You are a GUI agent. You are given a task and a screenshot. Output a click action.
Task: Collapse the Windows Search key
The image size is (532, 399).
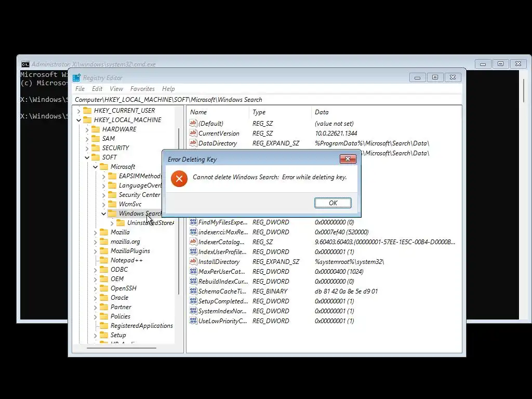(x=104, y=214)
